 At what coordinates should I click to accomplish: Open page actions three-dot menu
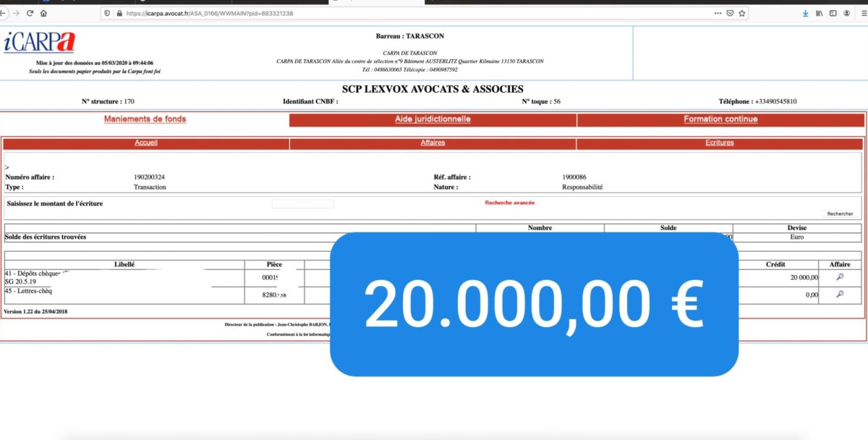[718, 13]
